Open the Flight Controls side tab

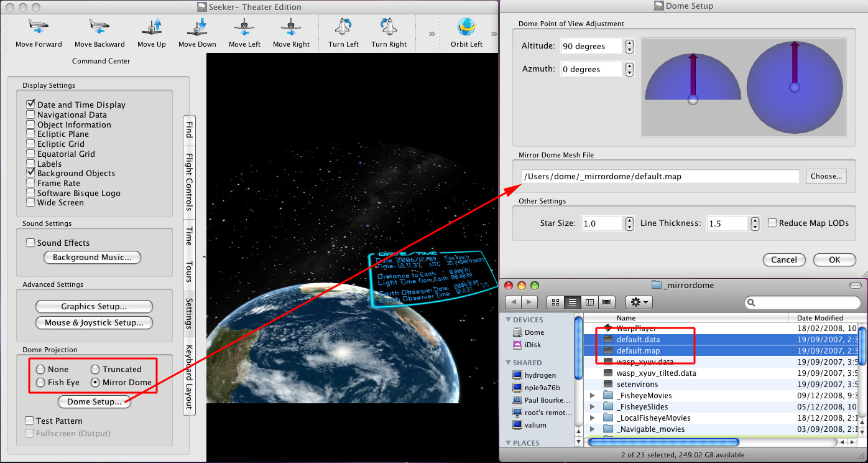tap(188, 182)
